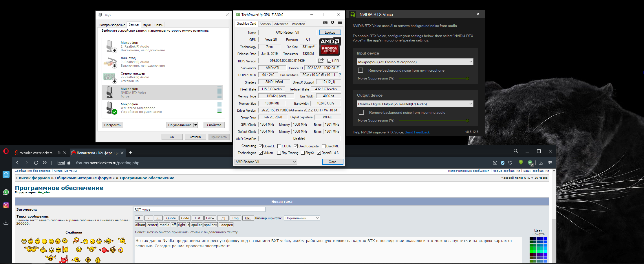The width and height of the screenshot is (644, 264).
Task: Open the 'Воспроизведение' tab in Sound dialog
Action: 112,25
